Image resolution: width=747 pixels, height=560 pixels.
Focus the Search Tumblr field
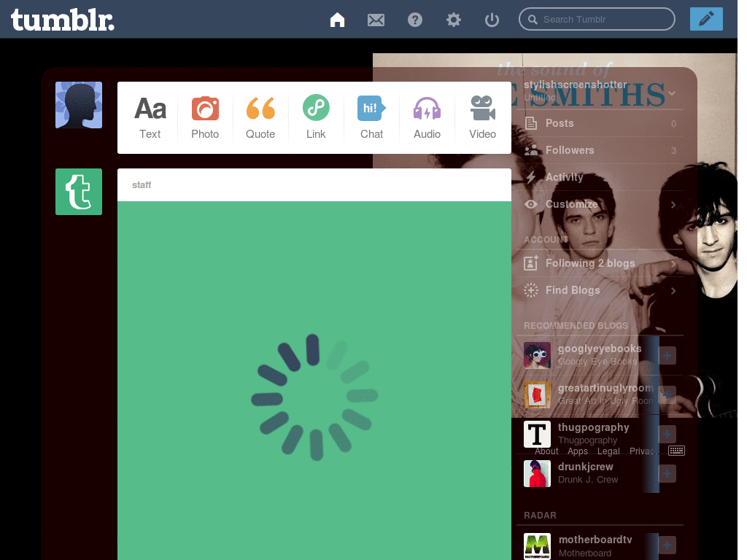point(597,19)
